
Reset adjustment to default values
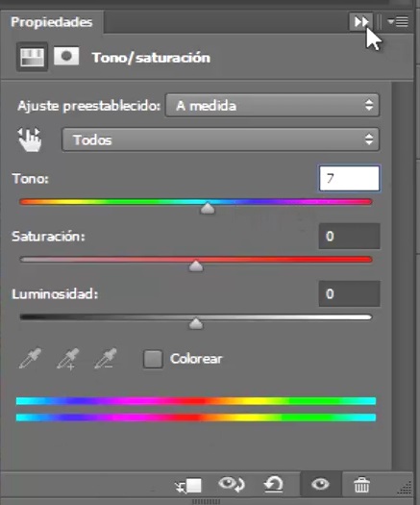274,485
